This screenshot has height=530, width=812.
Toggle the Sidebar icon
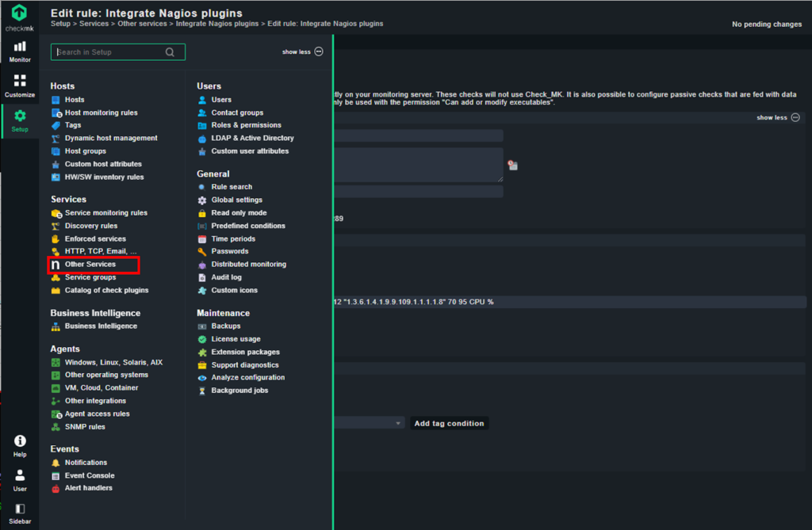[x=20, y=514]
